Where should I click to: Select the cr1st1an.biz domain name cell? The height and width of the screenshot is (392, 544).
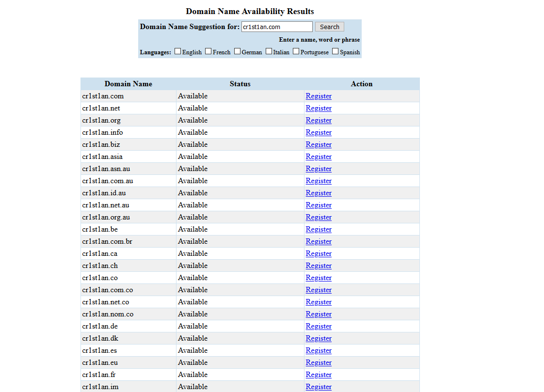click(x=128, y=144)
